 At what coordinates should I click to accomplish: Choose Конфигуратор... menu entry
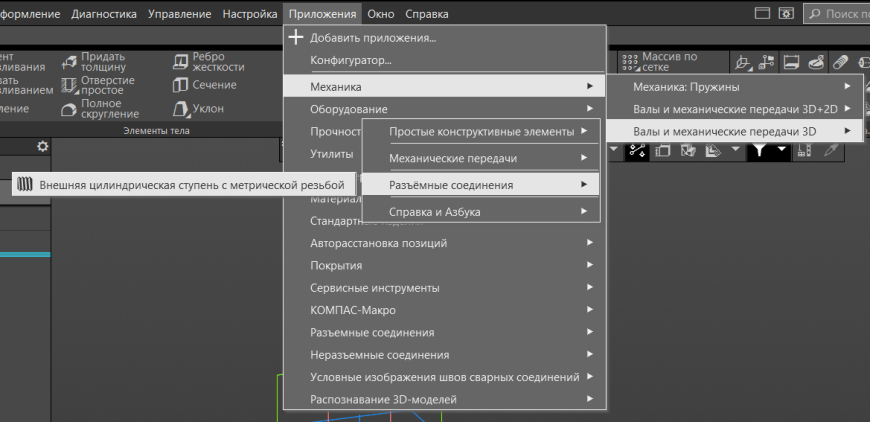pos(444,60)
